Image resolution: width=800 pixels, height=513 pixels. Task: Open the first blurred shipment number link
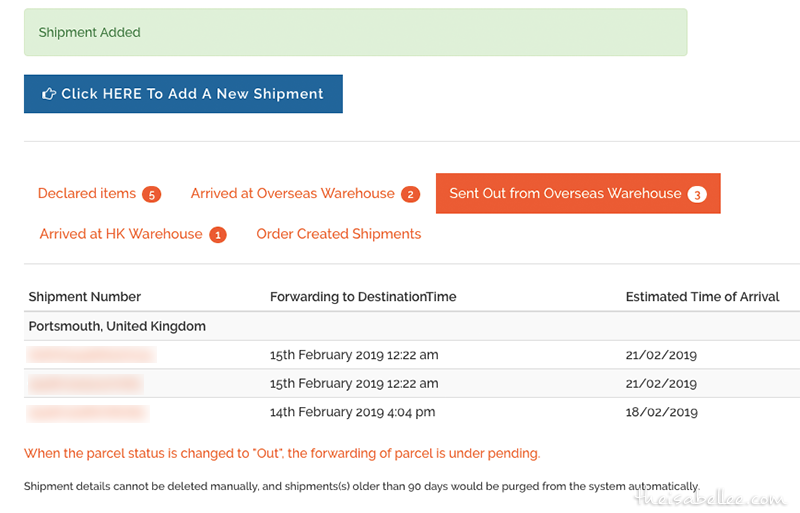[91, 354]
